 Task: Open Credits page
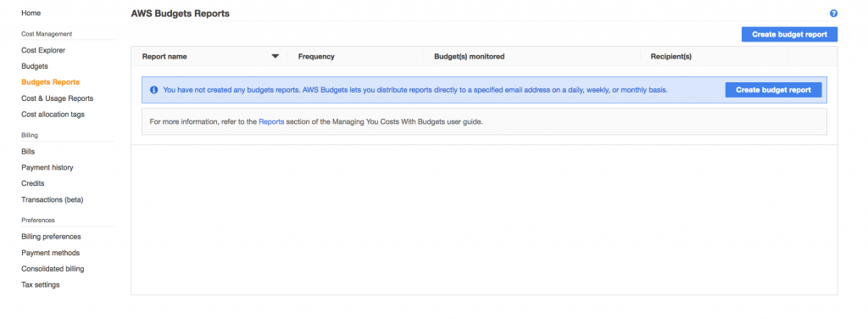click(x=33, y=183)
